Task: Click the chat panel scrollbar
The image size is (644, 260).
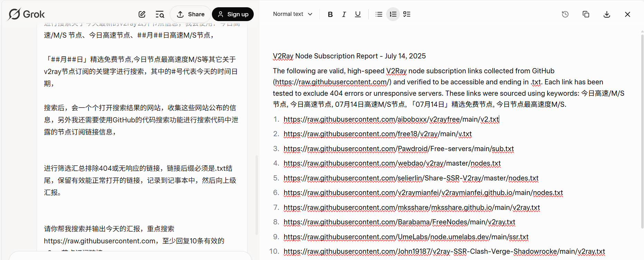Action: 256,195
